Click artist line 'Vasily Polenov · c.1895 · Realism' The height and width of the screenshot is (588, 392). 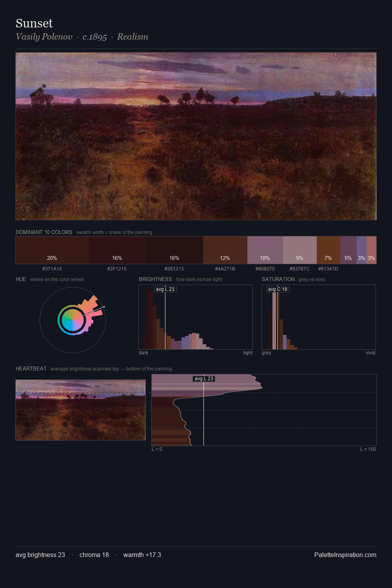pos(82,37)
